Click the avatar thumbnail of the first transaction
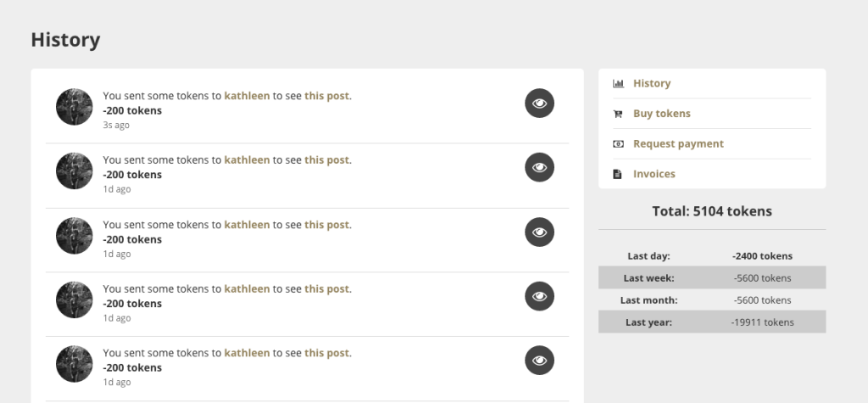This screenshot has height=403, width=868. [x=75, y=106]
